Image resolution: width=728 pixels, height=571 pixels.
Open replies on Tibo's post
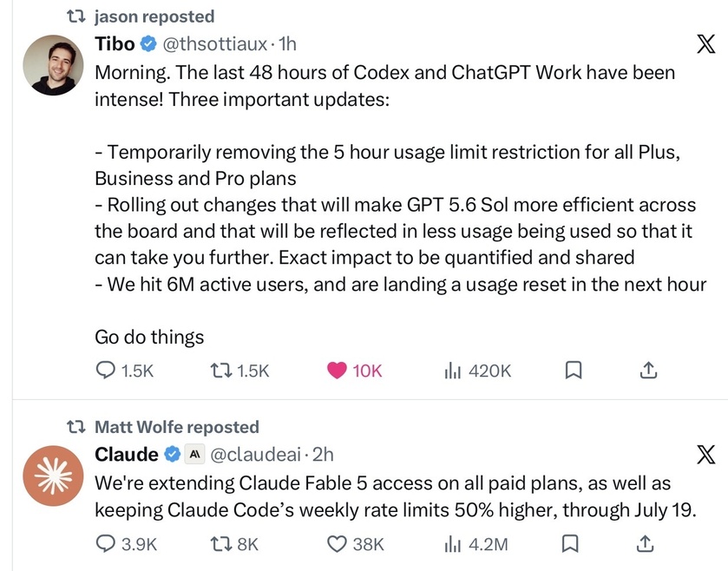click(124, 371)
